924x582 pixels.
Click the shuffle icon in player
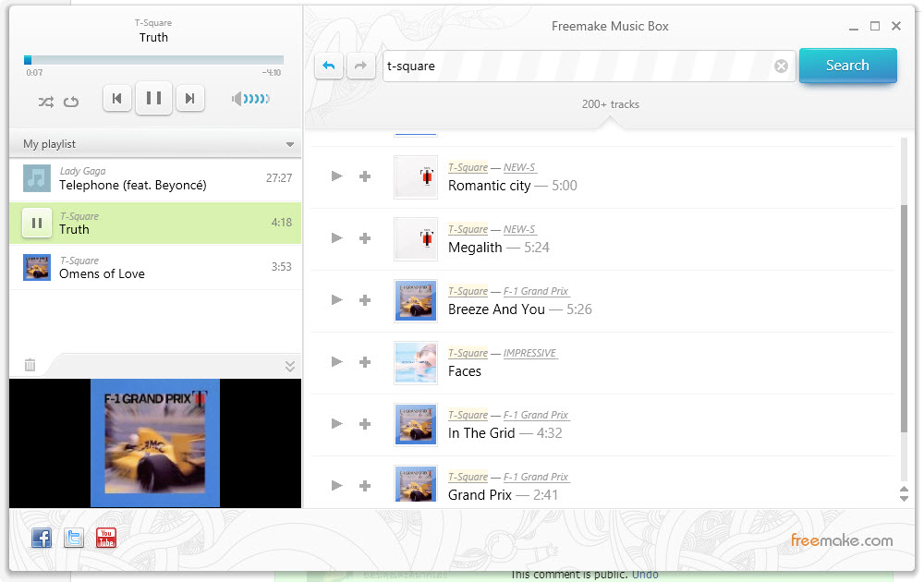(45, 102)
